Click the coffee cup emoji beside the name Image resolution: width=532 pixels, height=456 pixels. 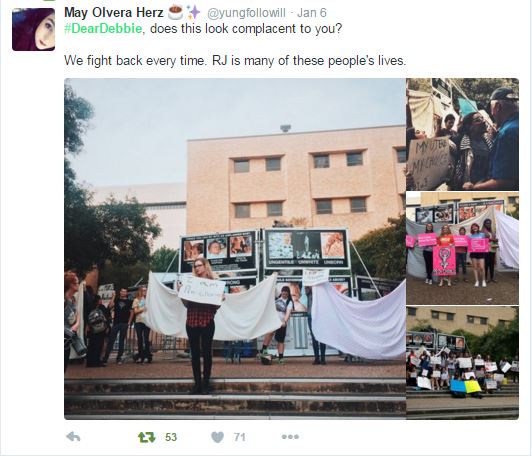[x=175, y=13]
